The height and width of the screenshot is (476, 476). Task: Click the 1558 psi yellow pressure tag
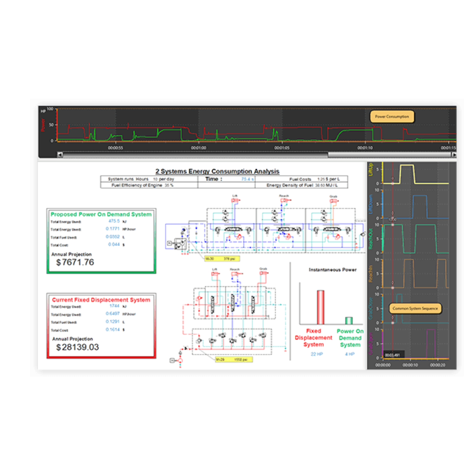(x=234, y=359)
